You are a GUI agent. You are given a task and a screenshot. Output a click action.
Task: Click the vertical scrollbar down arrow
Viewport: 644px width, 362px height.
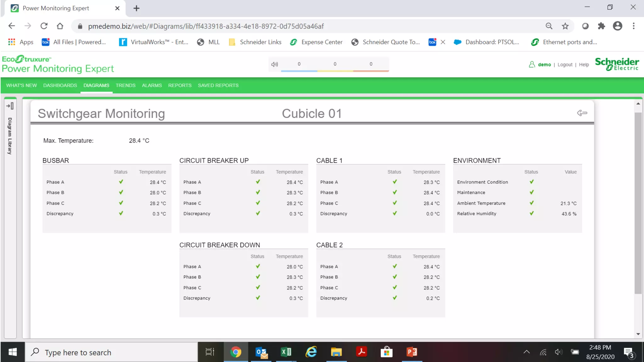(x=638, y=334)
